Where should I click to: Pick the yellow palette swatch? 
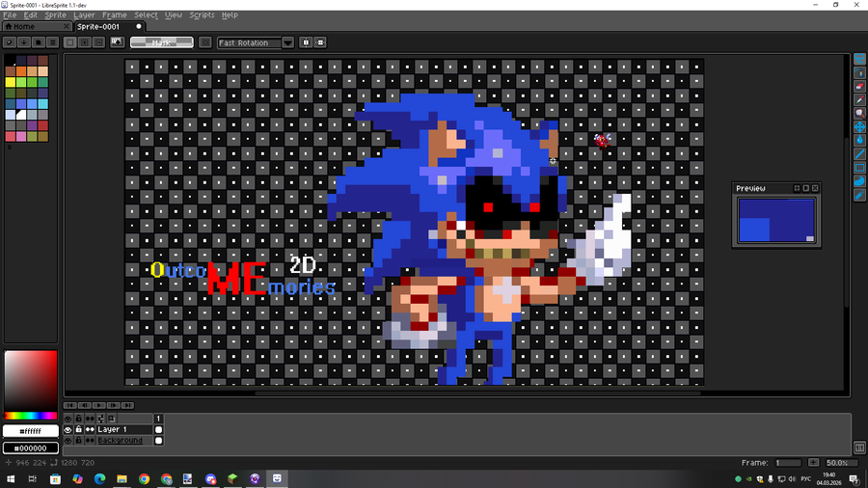(10, 82)
